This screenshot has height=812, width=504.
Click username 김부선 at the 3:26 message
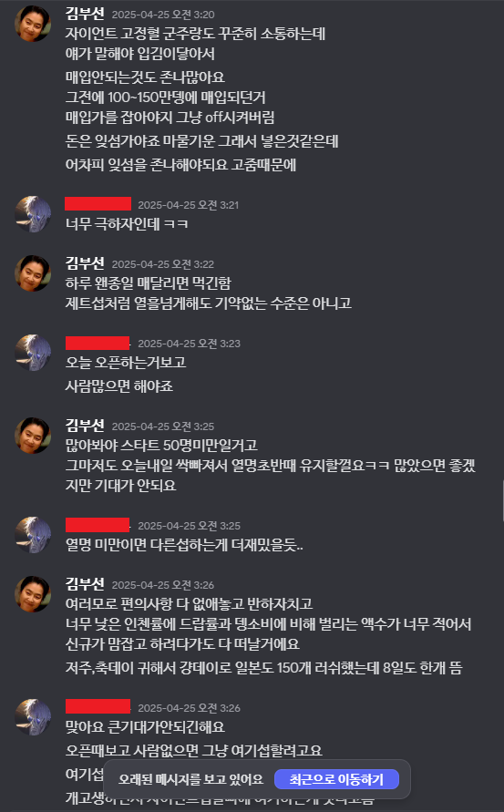click(x=85, y=583)
